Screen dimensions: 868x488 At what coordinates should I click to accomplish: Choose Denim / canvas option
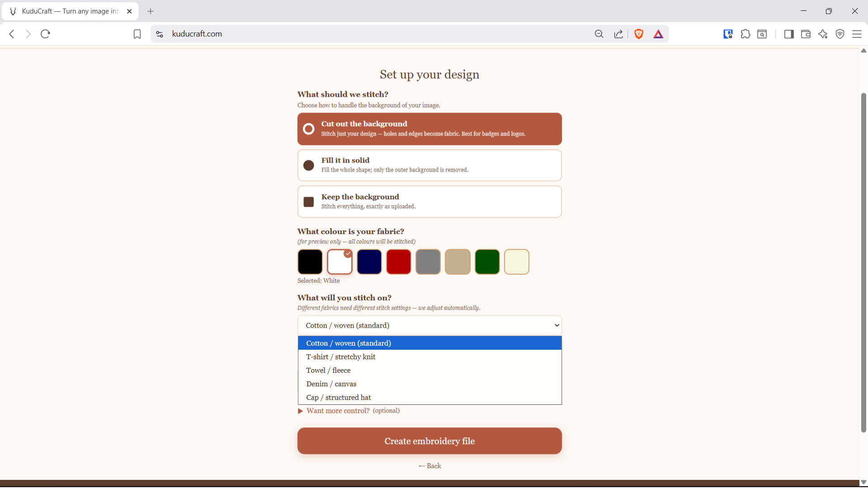[429, 384]
